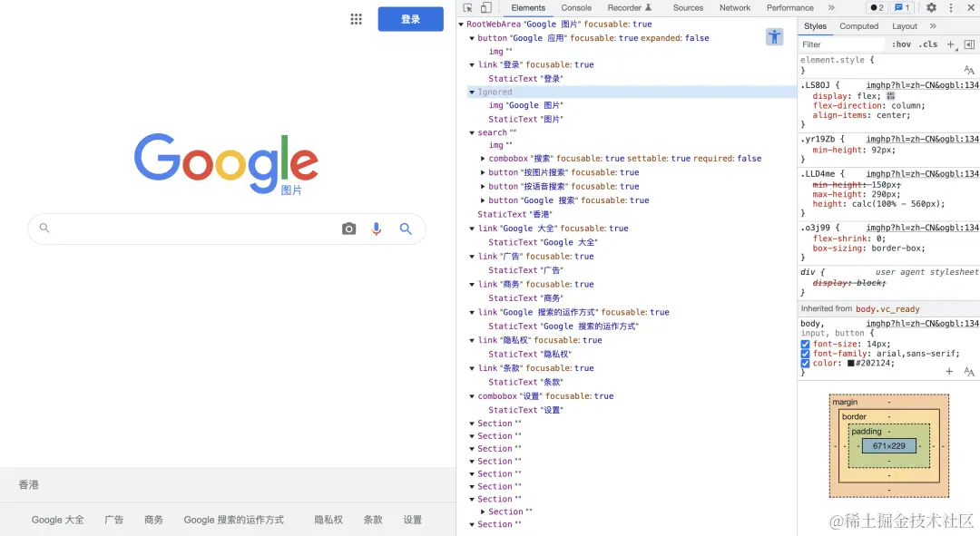Uncheck the color: #202124 property checkbox
The width and height of the screenshot is (980, 536).
805,363
